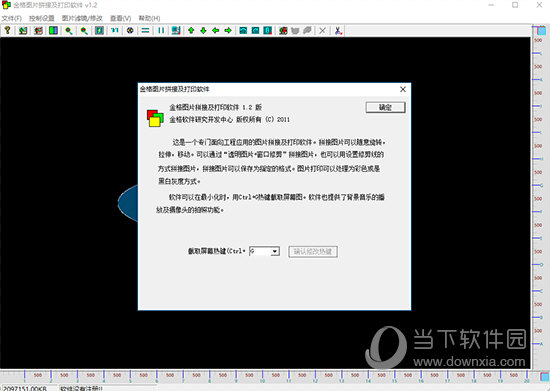Click the gray X icon in the toolbar
Screen dimensions: 550x391
pos(323,31)
